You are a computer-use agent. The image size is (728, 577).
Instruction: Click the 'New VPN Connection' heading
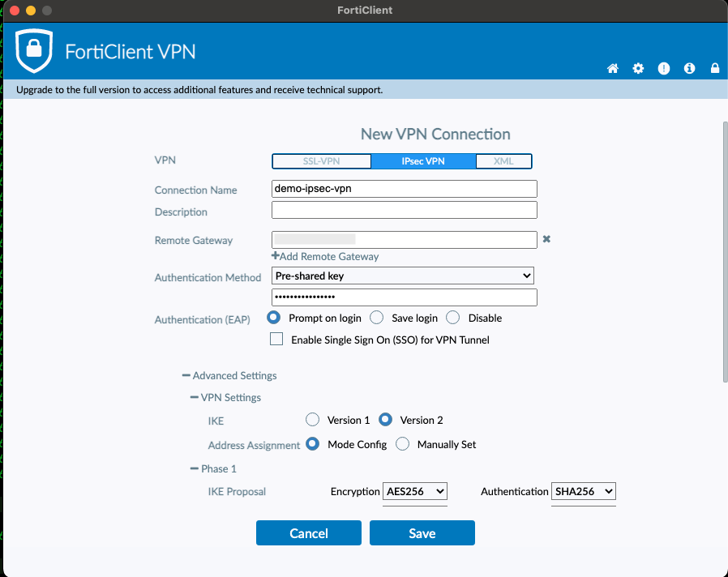point(435,135)
